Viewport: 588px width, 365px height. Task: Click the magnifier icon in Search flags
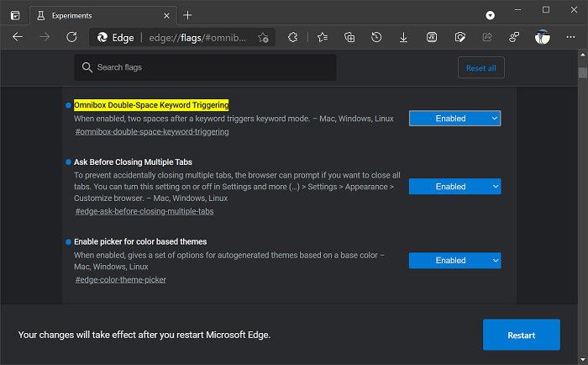87,67
